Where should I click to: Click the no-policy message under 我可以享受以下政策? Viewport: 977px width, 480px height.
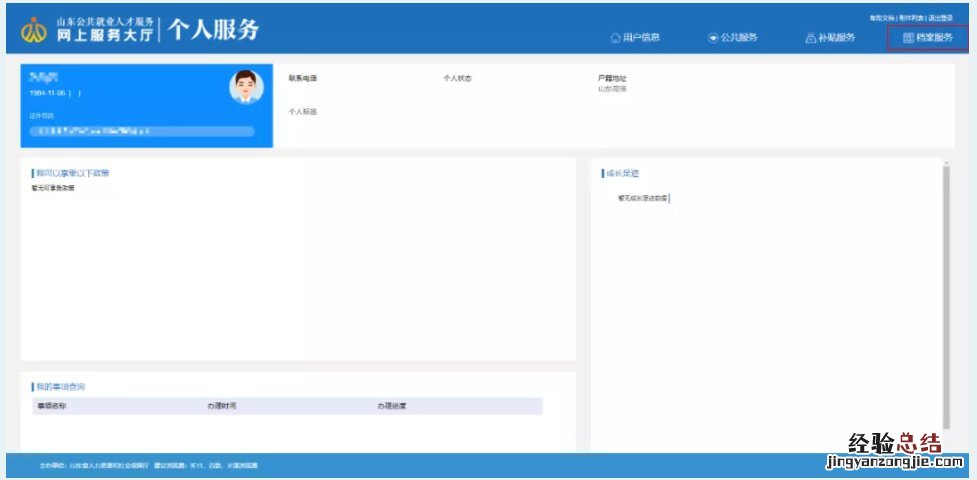(x=53, y=188)
